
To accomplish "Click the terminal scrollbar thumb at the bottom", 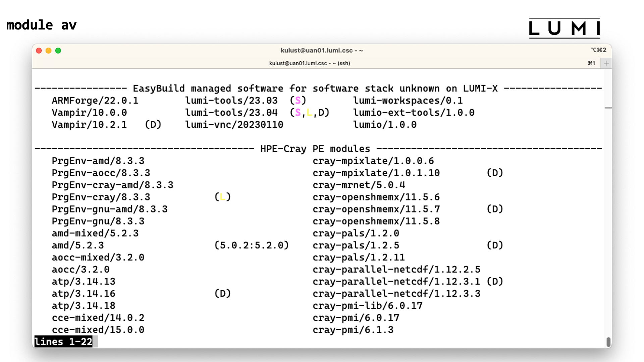I will [608, 342].
